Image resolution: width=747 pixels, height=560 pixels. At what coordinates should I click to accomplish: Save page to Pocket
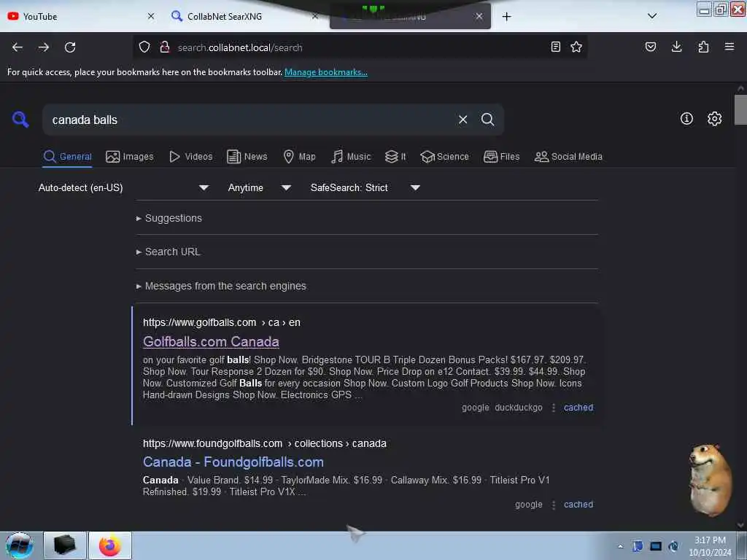point(650,47)
